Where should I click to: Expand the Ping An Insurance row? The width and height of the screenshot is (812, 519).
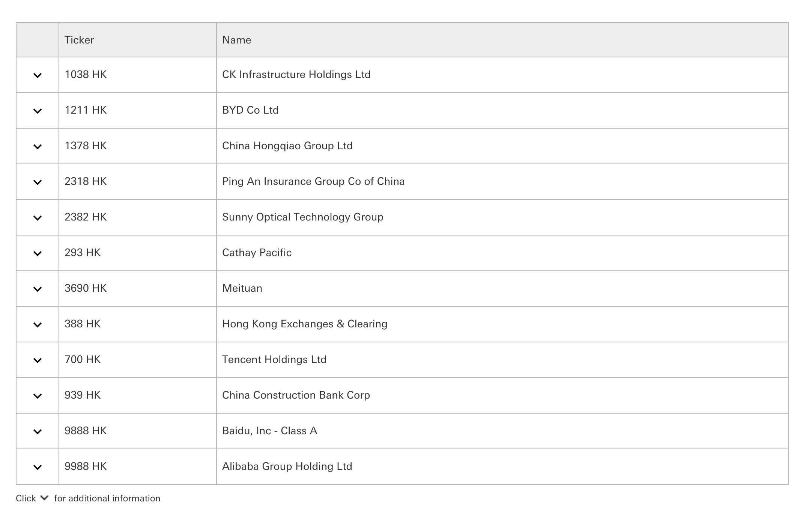pos(38,182)
